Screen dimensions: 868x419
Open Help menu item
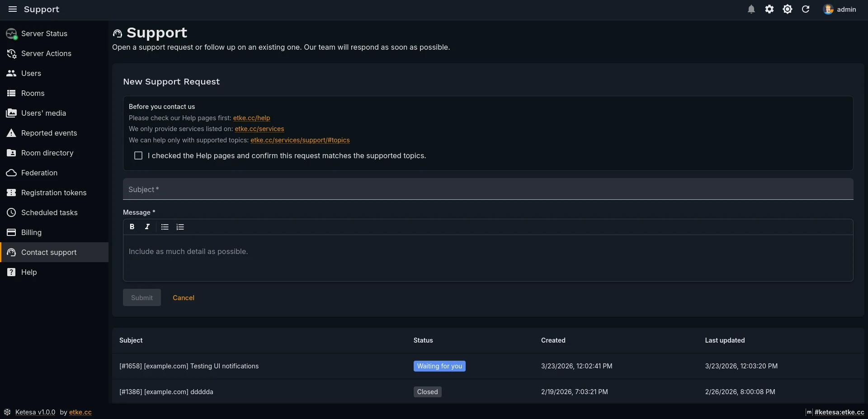pyautogui.click(x=54, y=272)
